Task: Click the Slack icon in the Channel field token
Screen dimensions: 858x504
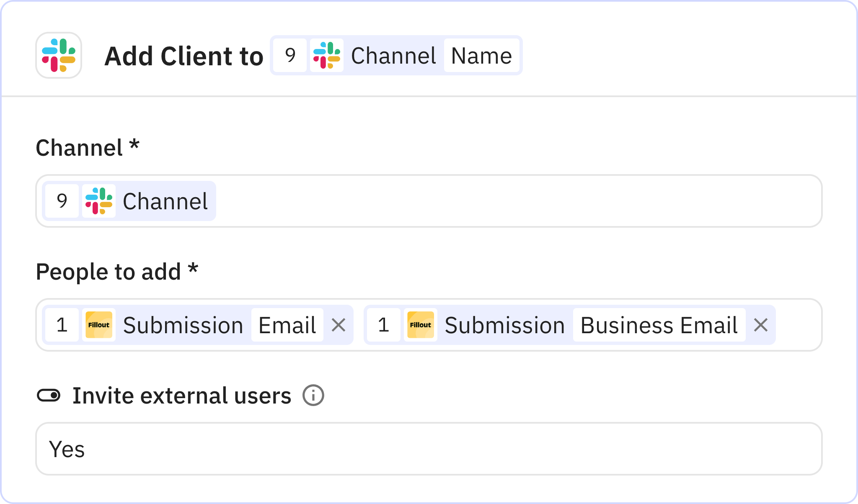Action: click(x=99, y=201)
